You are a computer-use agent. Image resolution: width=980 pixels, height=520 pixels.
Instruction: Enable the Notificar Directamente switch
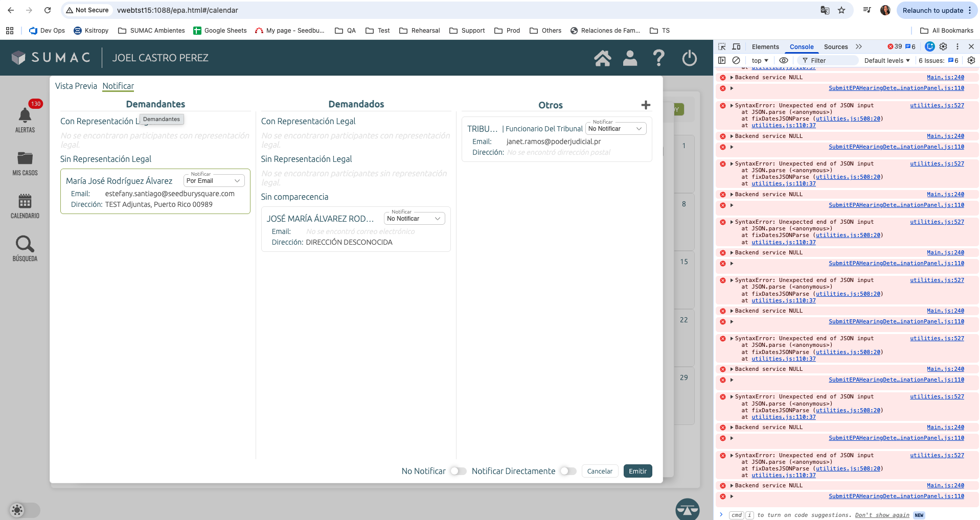coord(567,471)
